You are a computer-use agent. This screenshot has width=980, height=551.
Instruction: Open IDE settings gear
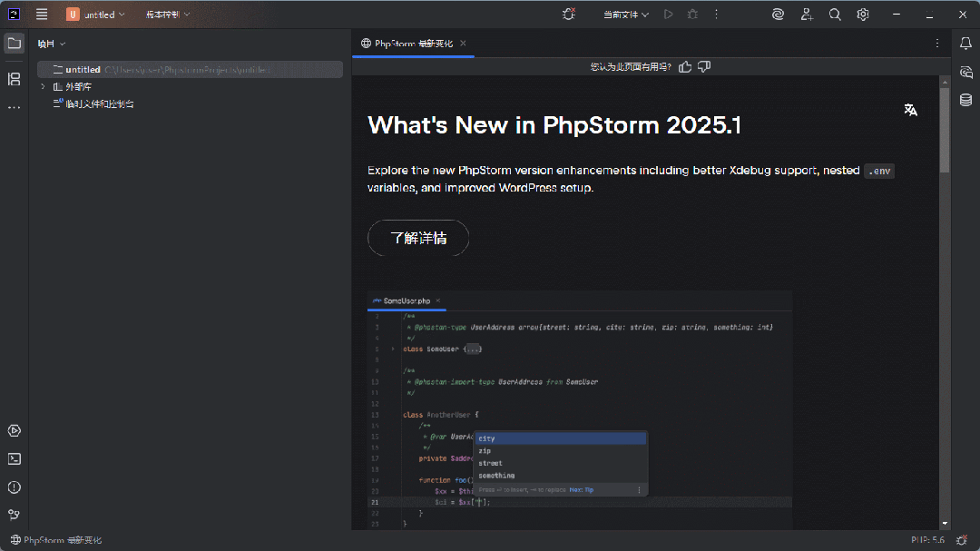tap(863, 14)
